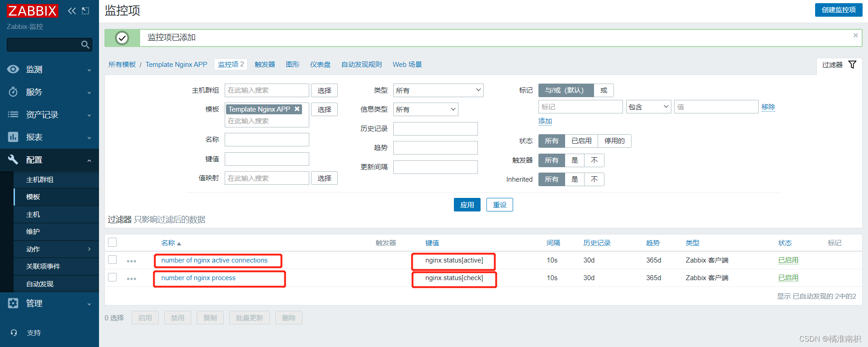Remove the Template Nginx APP tag from the 模板 filter

[x=297, y=109]
